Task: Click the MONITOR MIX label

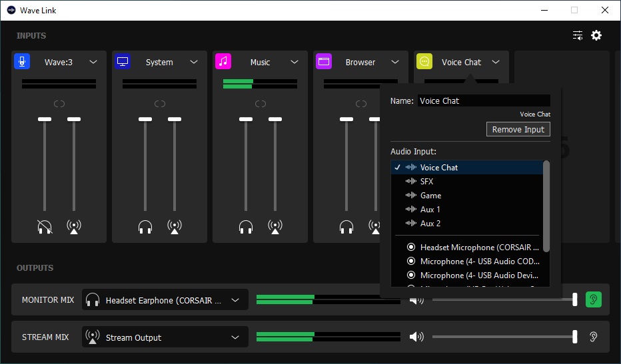Action: [48, 300]
